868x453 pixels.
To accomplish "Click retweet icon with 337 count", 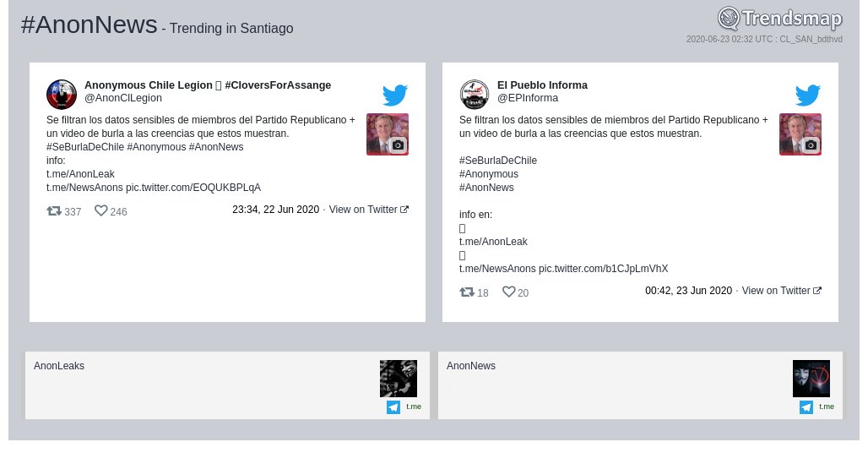I will [54, 211].
